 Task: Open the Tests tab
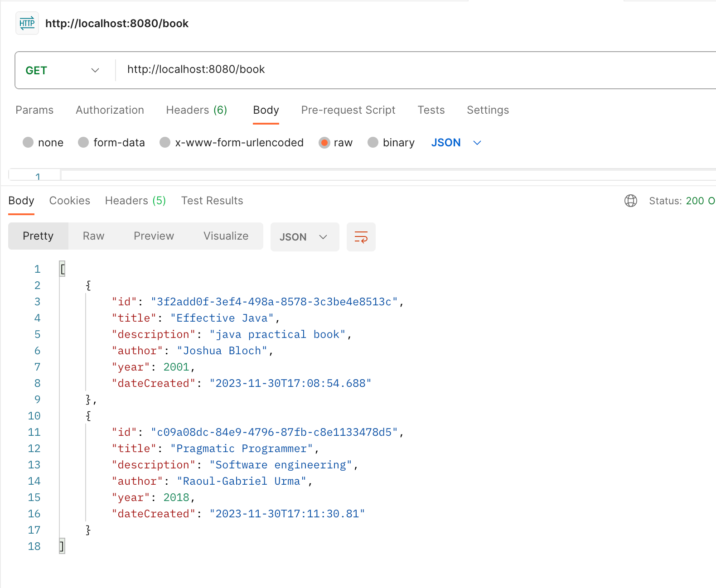pos(431,110)
